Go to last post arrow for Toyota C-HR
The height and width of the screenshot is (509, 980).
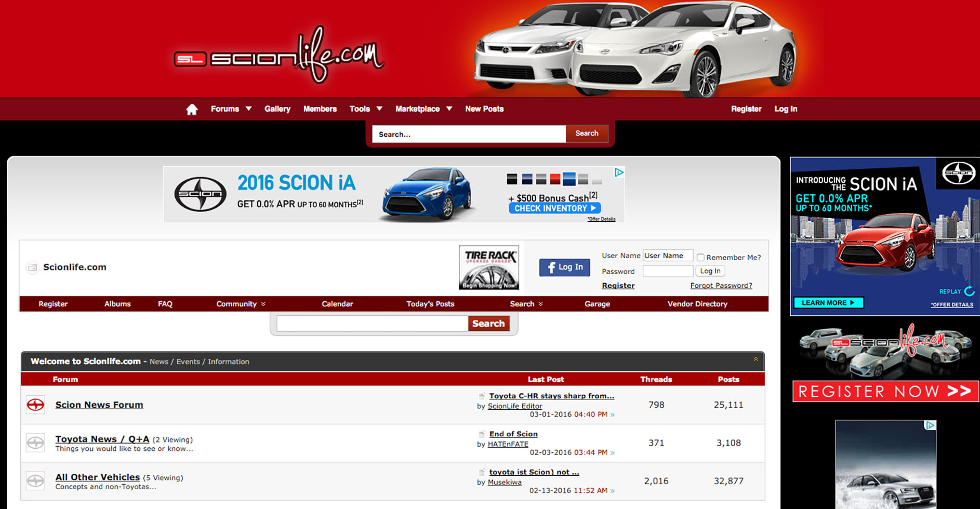(613, 414)
